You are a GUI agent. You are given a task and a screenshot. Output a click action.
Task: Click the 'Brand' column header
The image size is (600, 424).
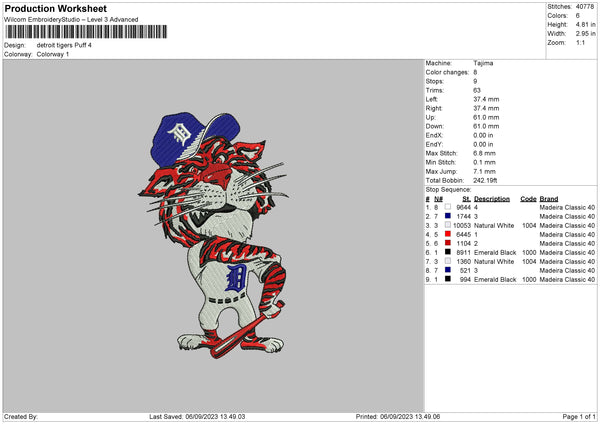tap(549, 199)
